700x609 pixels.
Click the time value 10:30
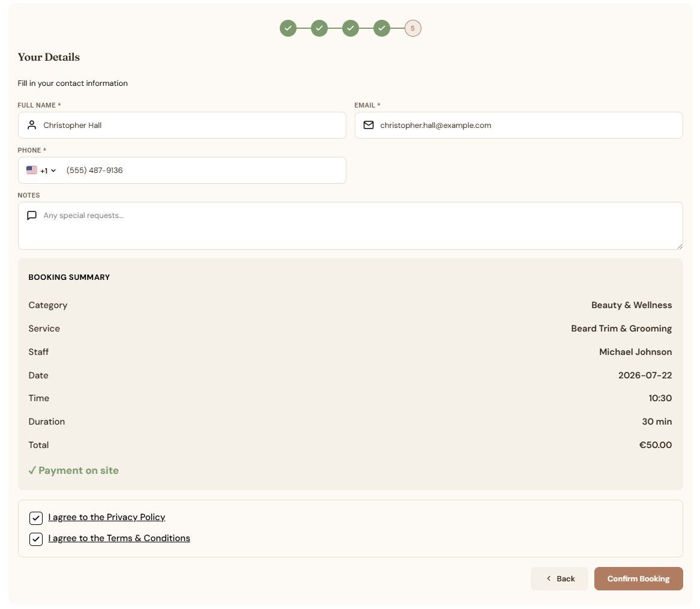click(x=660, y=398)
